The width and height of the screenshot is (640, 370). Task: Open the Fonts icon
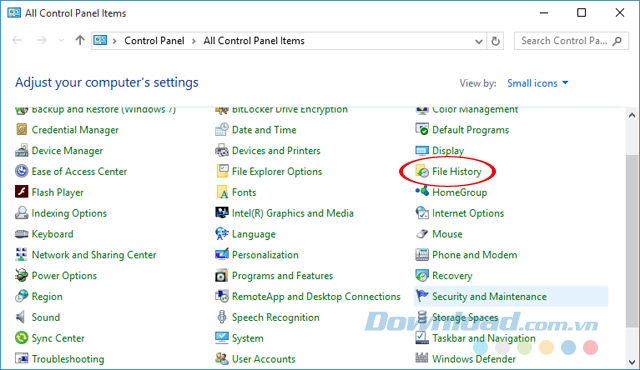tap(222, 192)
